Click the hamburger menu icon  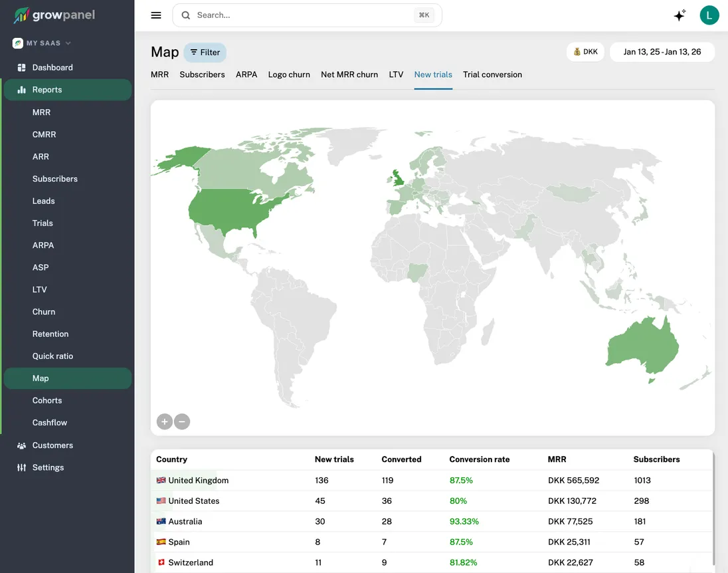(156, 15)
